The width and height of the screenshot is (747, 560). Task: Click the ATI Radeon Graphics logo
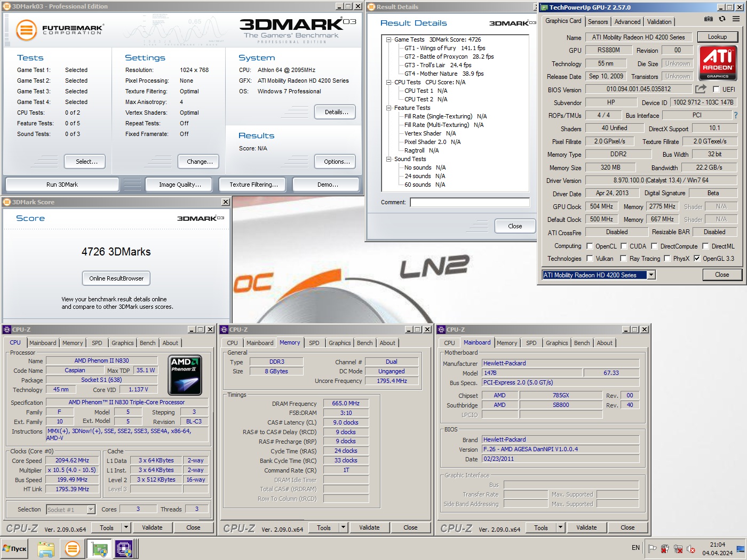tap(717, 62)
